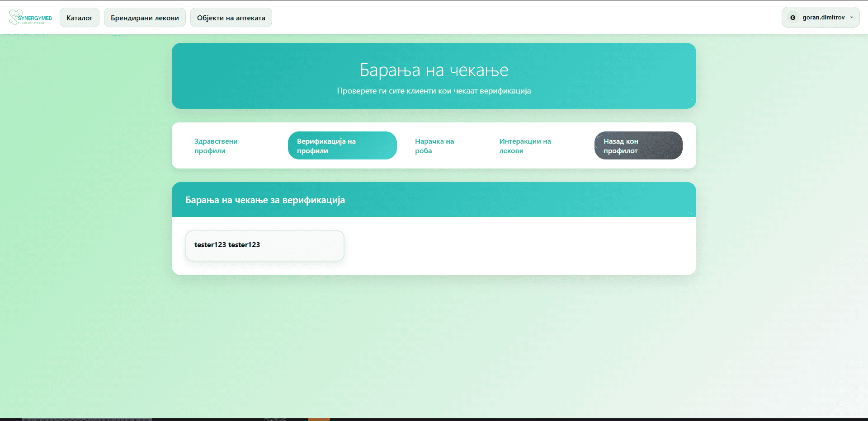868x421 pixels.
Task: Switch to Интеракции на лекови tab
Action: pos(524,146)
